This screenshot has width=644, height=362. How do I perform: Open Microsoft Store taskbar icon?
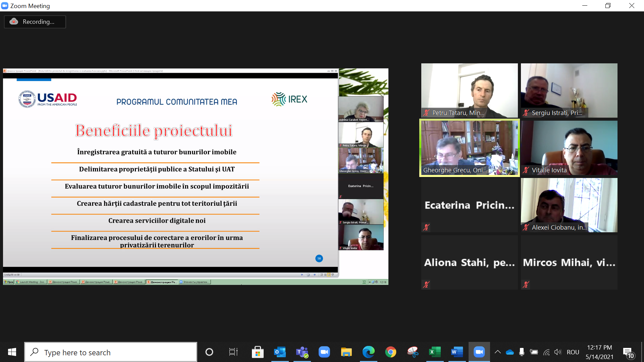[x=258, y=352]
